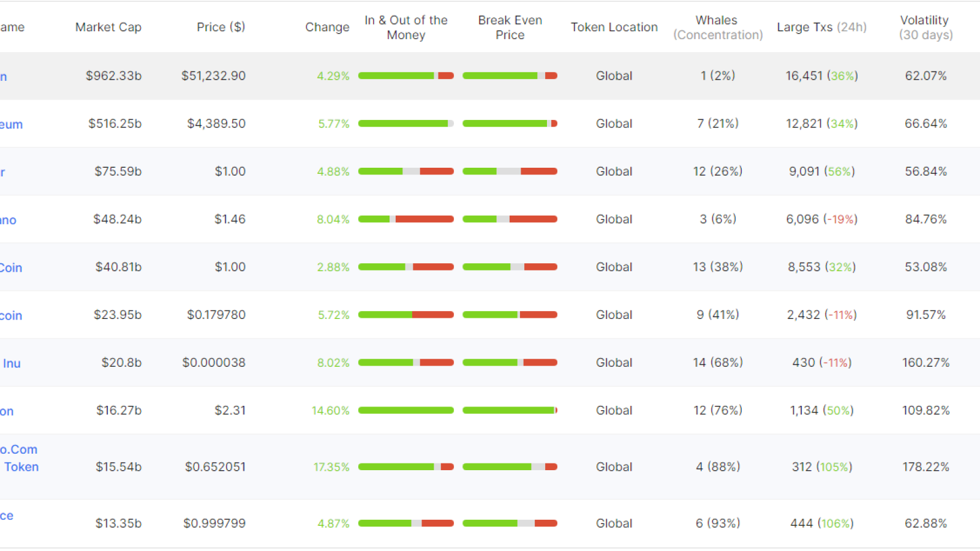Click the 16,451 (36%) large txs cell

[822, 76]
